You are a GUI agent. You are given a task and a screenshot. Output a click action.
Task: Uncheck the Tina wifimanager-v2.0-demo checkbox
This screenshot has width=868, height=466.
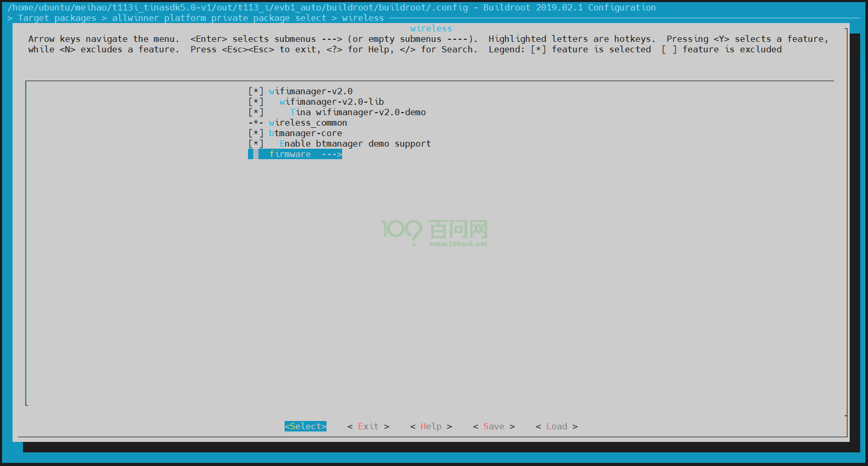(x=256, y=113)
